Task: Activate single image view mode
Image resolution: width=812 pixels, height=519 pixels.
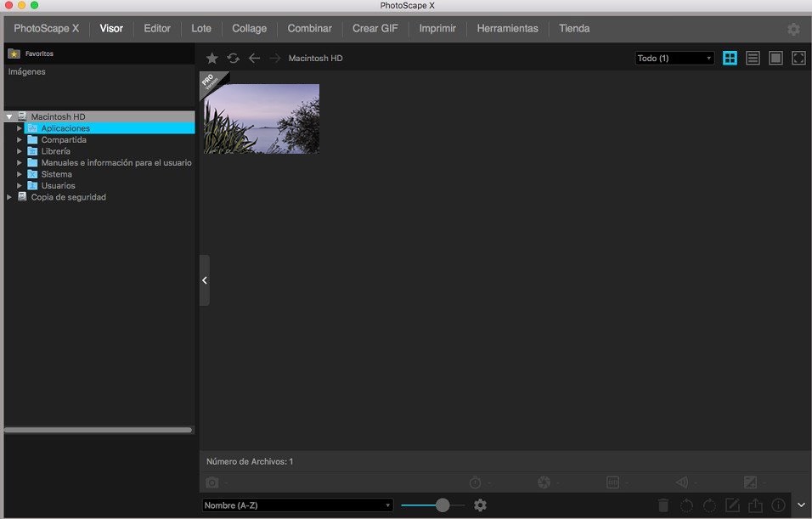Action: pos(775,58)
